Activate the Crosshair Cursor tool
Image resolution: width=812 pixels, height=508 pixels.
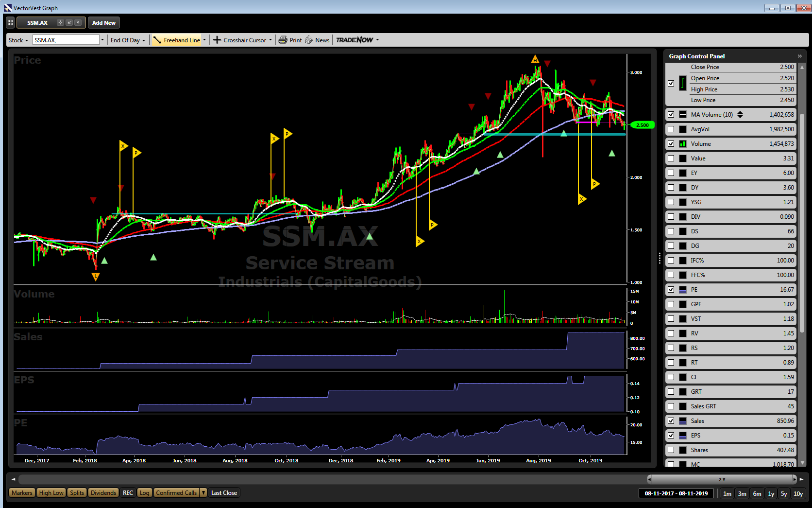[240, 40]
